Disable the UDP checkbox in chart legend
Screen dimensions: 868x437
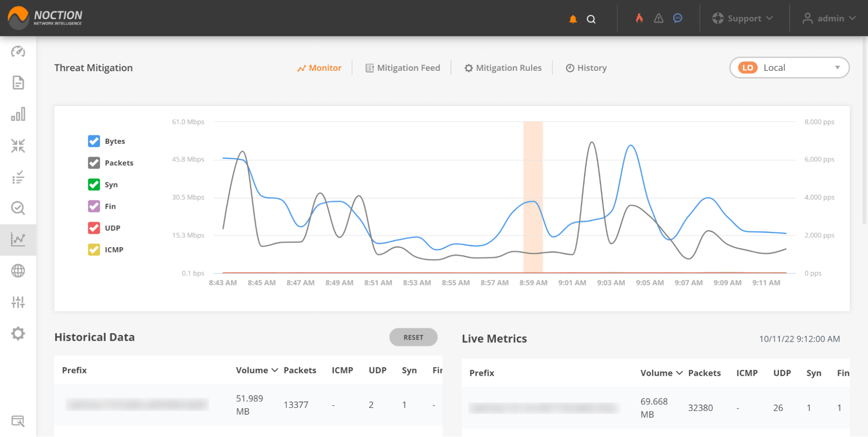coord(94,228)
